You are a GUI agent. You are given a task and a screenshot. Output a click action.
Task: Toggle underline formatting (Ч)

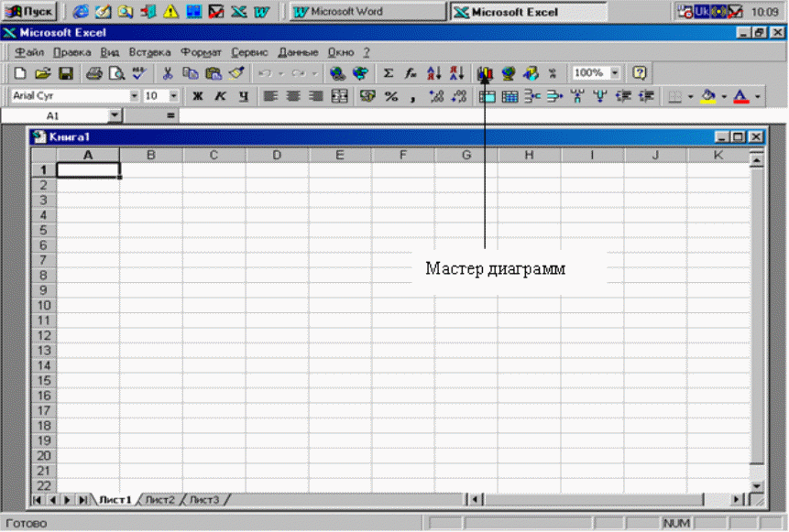click(244, 96)
